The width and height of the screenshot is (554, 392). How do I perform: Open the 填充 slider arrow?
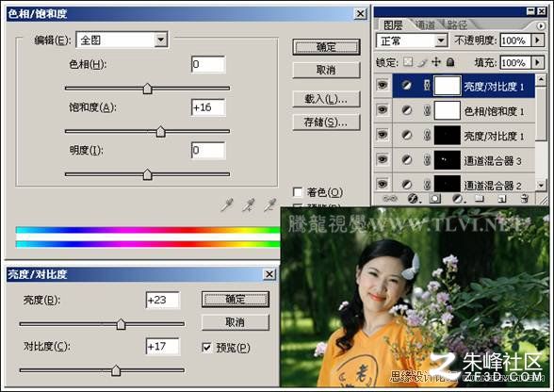538,62
